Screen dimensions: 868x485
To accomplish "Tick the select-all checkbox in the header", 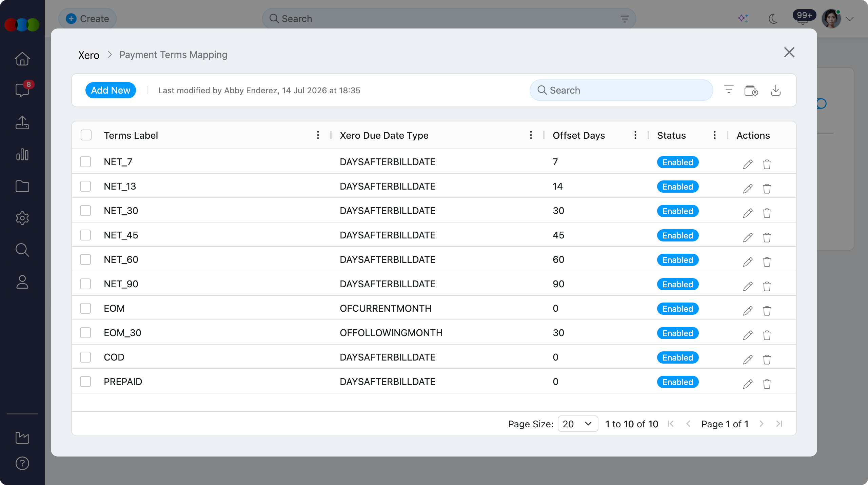I will pyautogui.click(x=86, y=135).
